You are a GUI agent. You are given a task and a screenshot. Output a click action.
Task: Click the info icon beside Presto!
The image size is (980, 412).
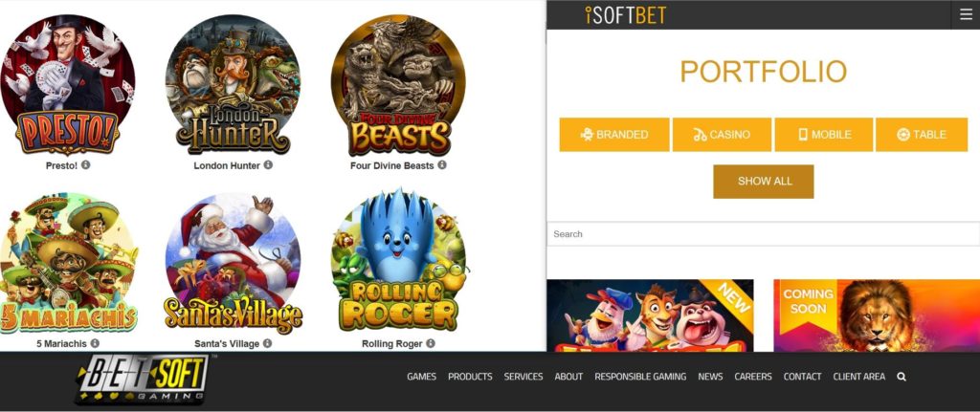[x=85, y=164]
